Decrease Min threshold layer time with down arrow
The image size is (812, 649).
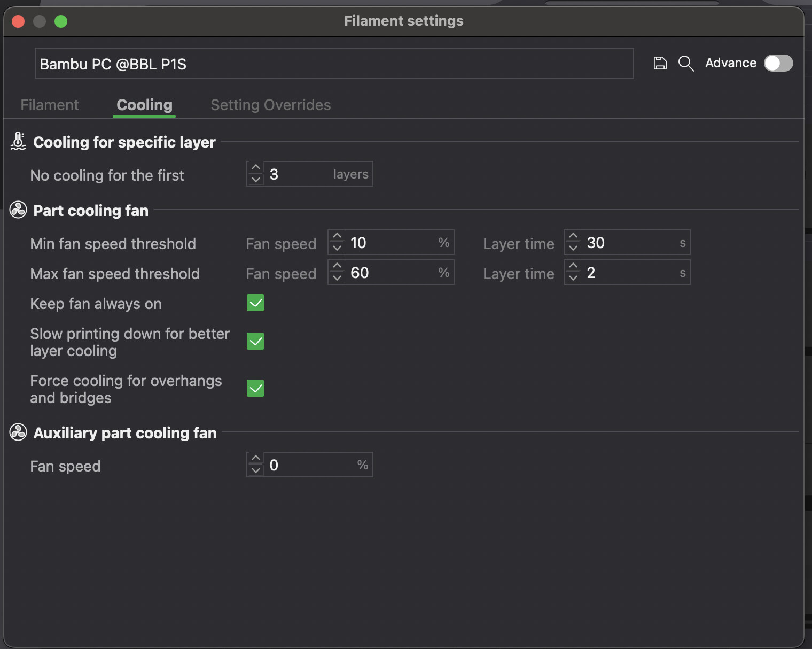pyautogui.click(x=573, y=249)
